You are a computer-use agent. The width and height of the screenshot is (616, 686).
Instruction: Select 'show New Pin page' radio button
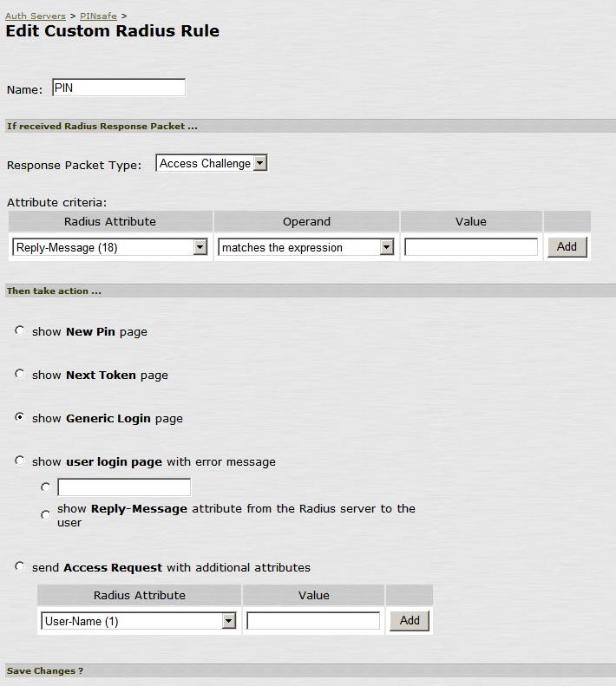tap(19, 330)
